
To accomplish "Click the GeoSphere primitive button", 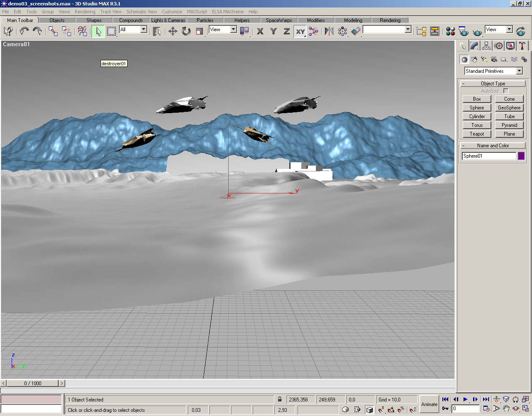I will (509, 108).
